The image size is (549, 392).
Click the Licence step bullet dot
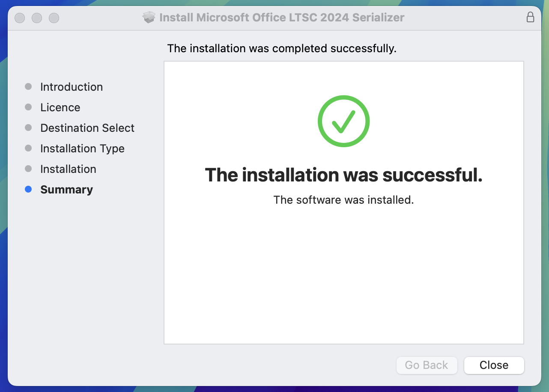coord(28,107)
